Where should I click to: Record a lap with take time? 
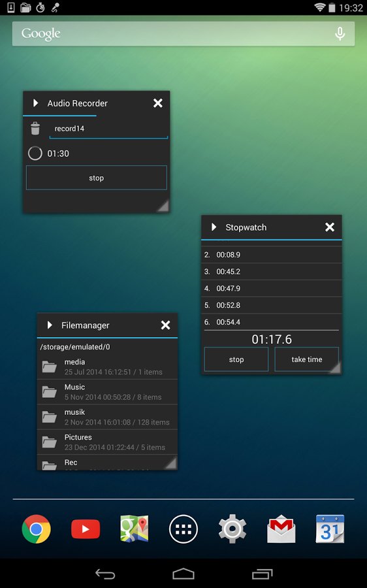tap(307, 359)
